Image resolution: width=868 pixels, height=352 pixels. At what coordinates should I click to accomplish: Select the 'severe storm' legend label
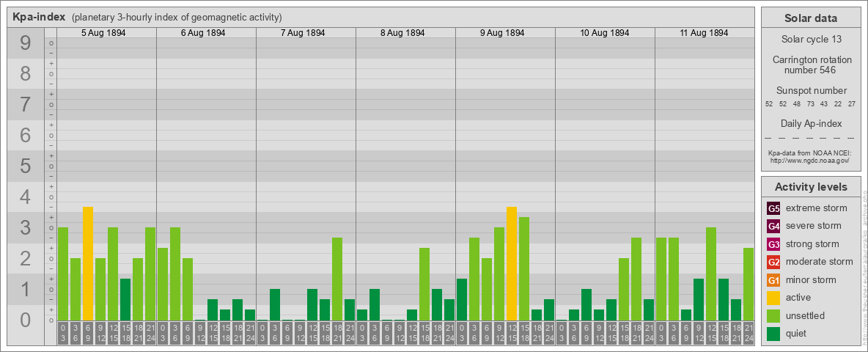point(814,226)
